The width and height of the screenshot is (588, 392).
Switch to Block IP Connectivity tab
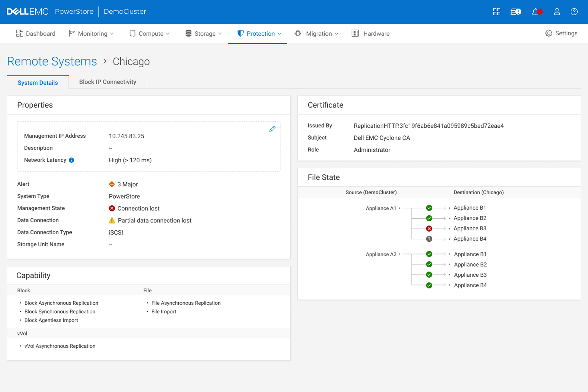point(107,82)
